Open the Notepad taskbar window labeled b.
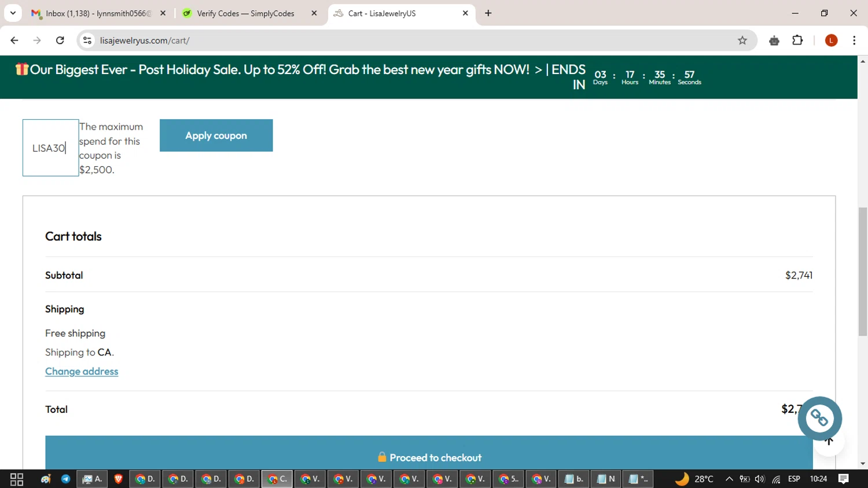 click(573, 479)
